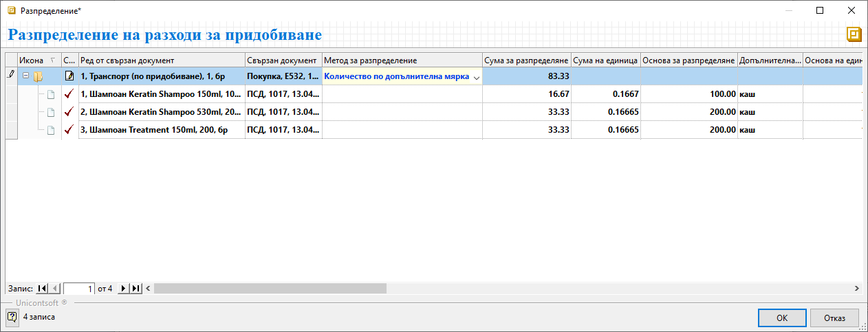Image resolution: width=868 pixels, height=332 pixels.
Task: Go to the next record
Action: [x=124, y=289]
